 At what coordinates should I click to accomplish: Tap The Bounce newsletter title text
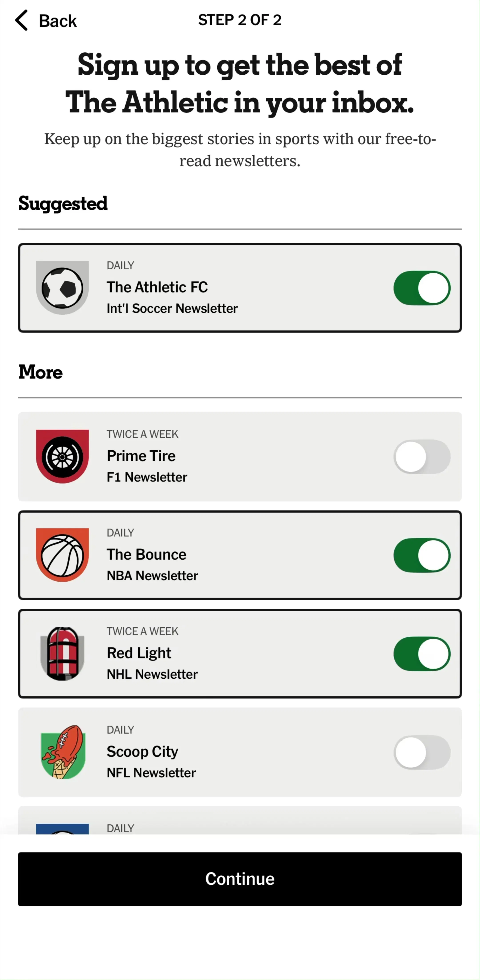coord(146,554)
